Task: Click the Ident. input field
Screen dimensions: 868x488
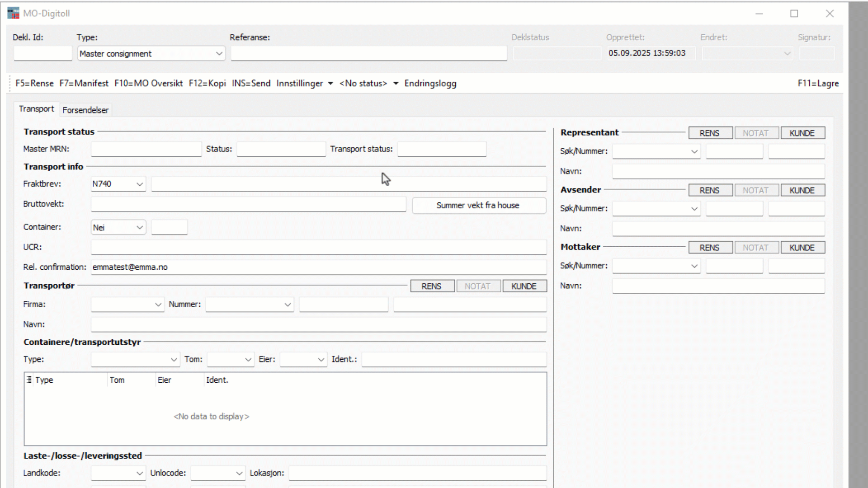Action: (454, 360)
